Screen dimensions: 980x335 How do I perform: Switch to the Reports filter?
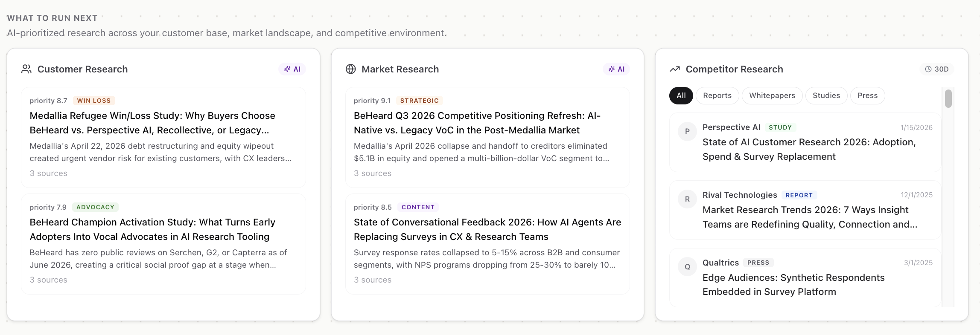(717, 95)
